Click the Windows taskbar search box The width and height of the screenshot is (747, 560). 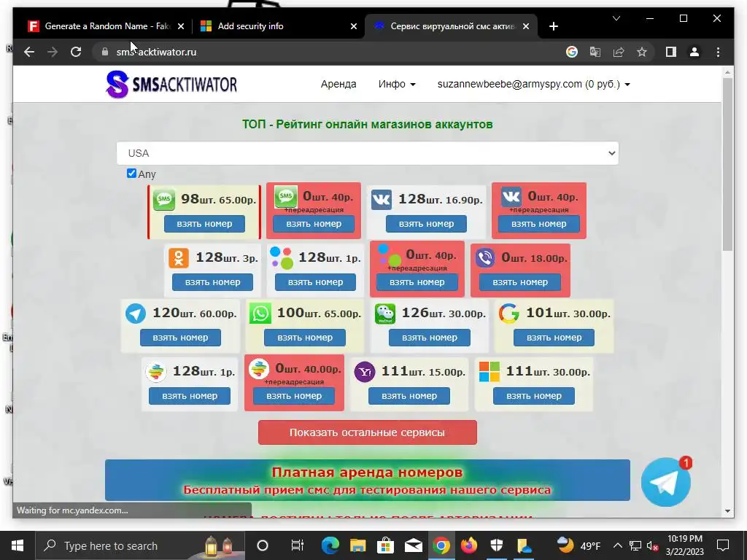tap(140, 545)
